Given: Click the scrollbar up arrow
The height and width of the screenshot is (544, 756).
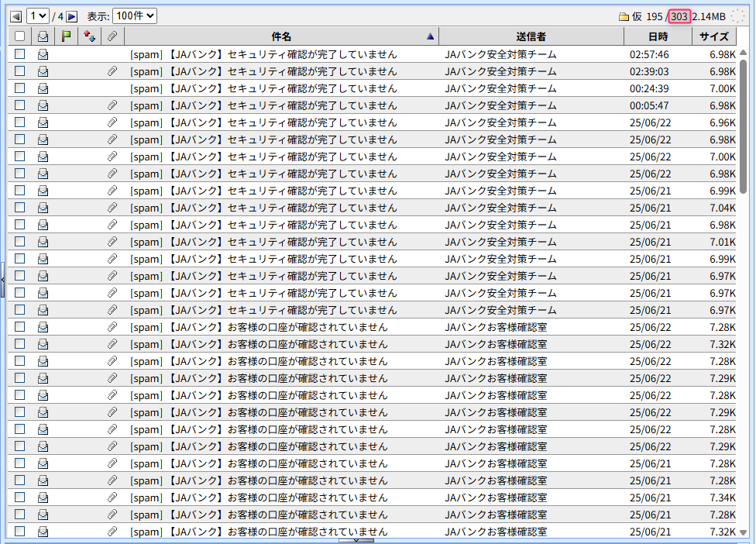Looking at the screenshot, I should point(743,53).
